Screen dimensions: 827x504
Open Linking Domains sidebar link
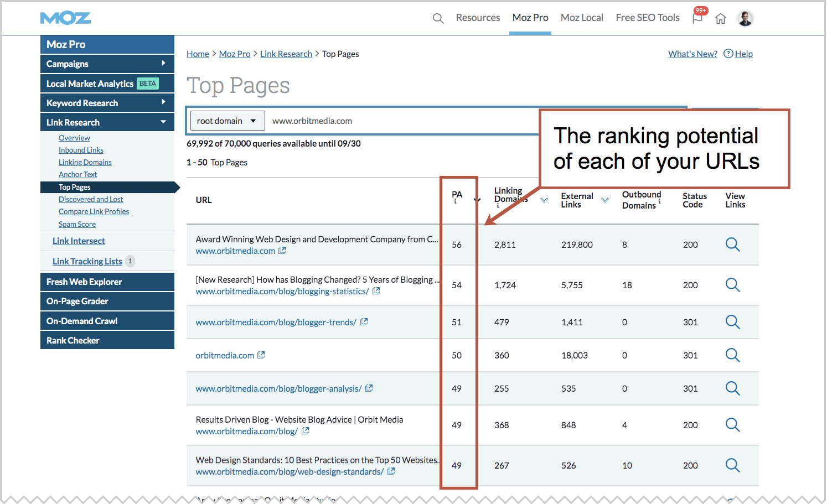click(85, 162)
